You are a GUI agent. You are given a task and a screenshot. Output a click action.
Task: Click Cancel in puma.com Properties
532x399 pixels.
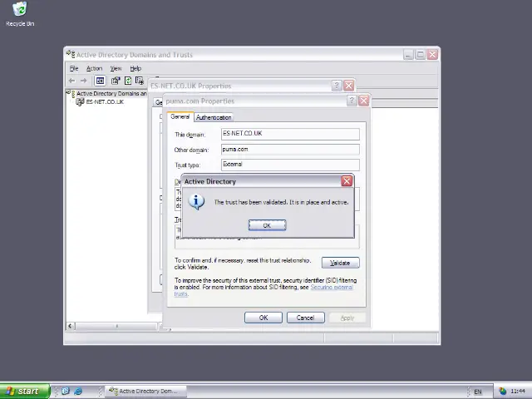tap(305, 318)
